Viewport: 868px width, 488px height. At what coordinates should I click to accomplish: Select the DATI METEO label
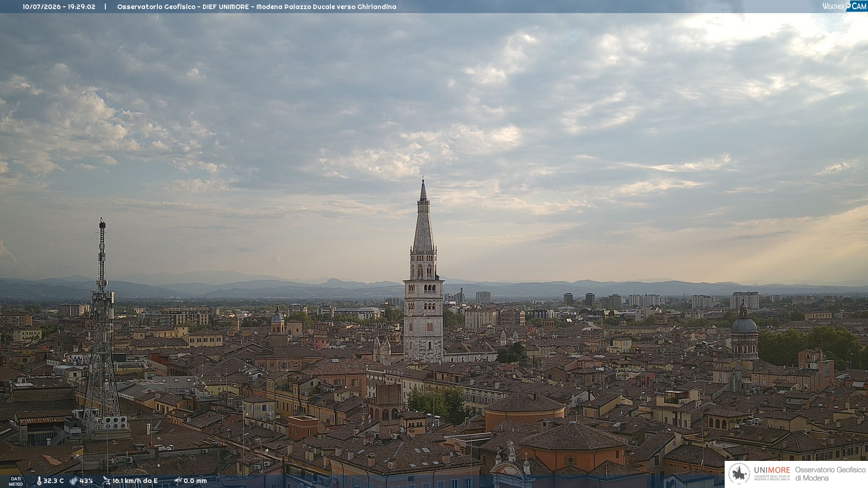(x=16, y=481)
